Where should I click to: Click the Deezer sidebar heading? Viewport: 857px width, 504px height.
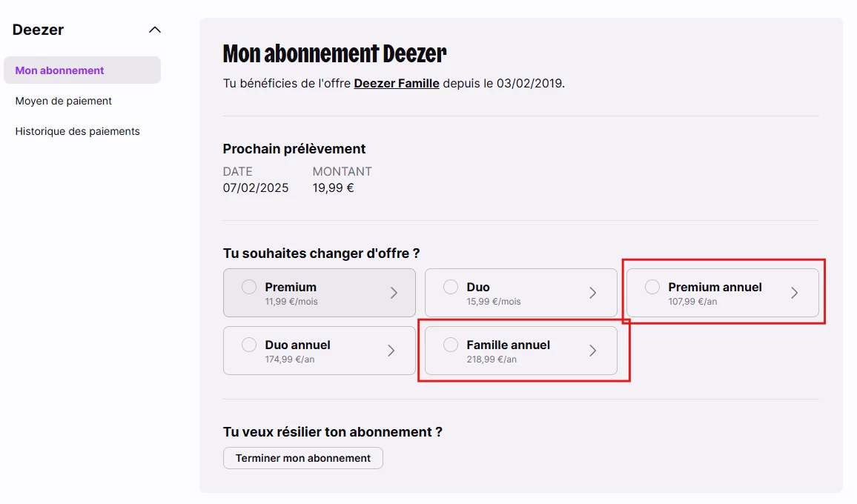coord(39,30)
